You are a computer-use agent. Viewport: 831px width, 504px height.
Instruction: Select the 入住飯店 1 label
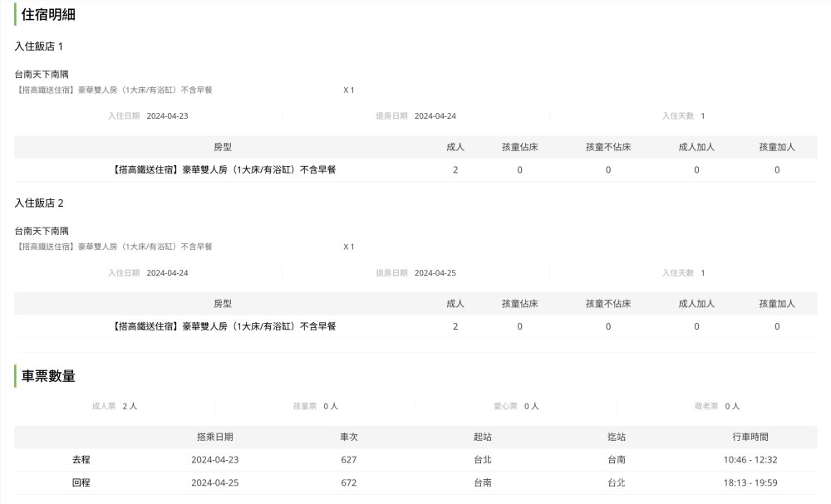coord(39,46)
